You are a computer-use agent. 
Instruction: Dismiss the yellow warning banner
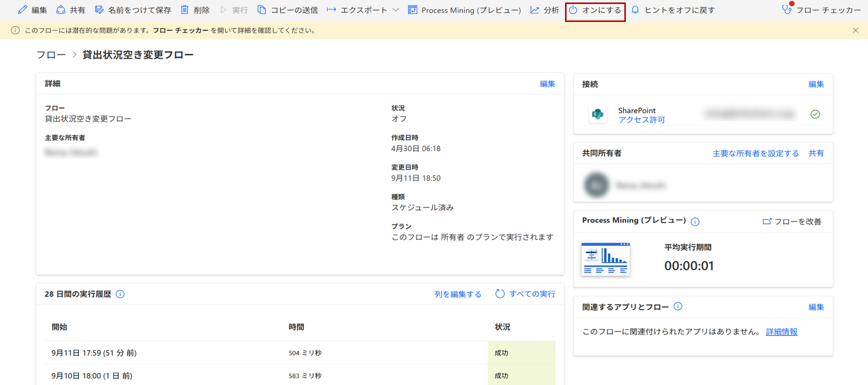pyautogui.click(x=856, y=30)
